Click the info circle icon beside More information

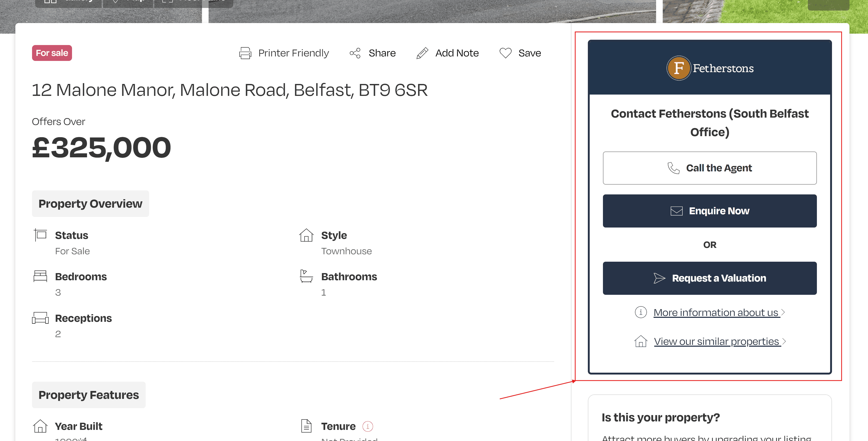641,312
